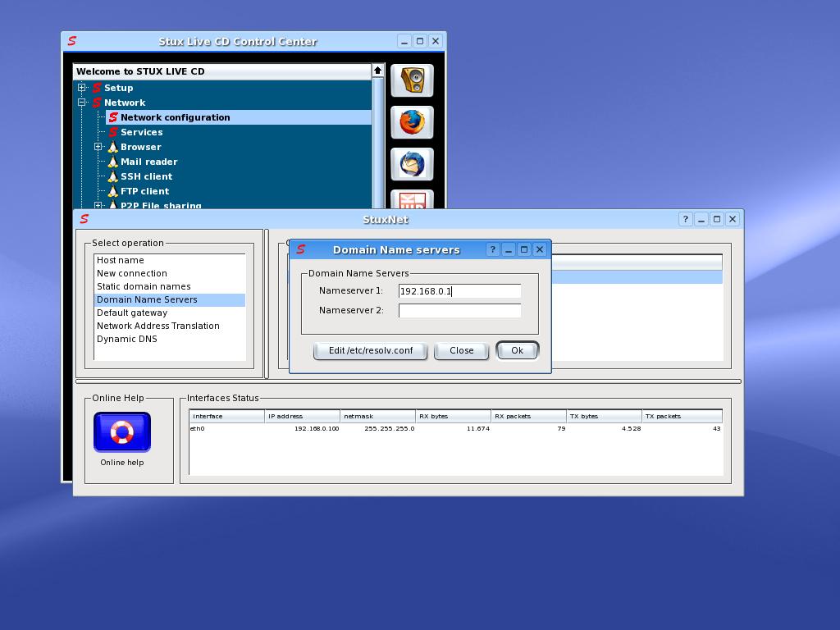Click the help question mark in StuxNet title bar
Screen dimensions: 840x630
685,219
